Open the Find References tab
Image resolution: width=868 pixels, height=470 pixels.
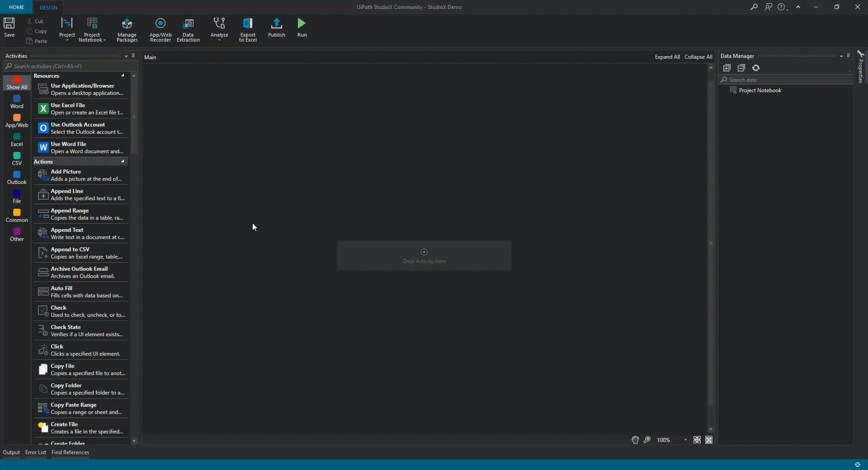(x=70, y=452)
